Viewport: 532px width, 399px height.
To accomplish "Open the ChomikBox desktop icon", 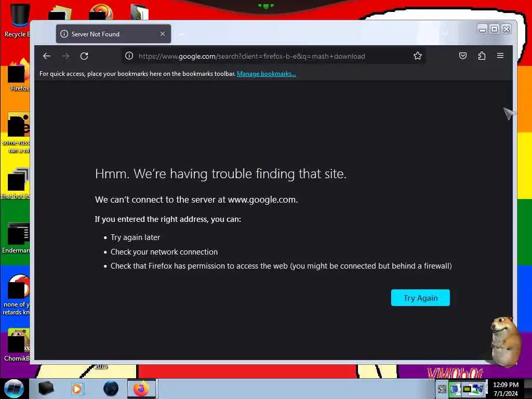I will (18, 345).
